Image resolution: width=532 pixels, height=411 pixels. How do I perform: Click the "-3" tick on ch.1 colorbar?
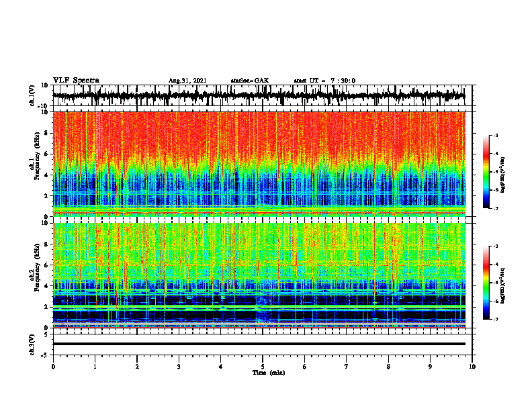496,135
